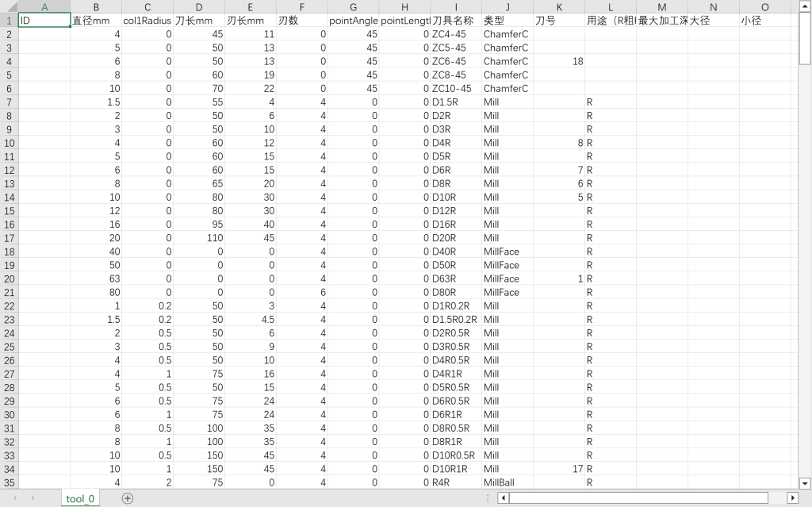Click the horizontal scrollbar right arrow
The image size is (812, 507).
792,497
